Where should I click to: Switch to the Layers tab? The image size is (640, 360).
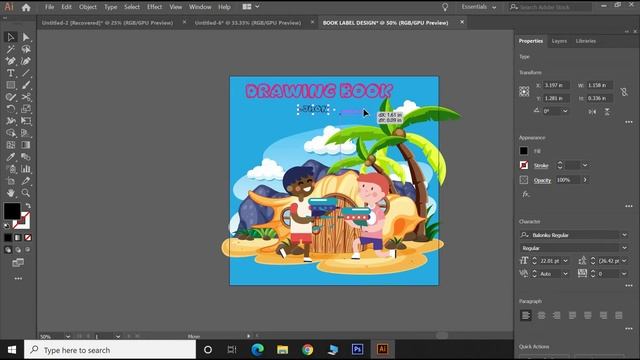point(559,41)
